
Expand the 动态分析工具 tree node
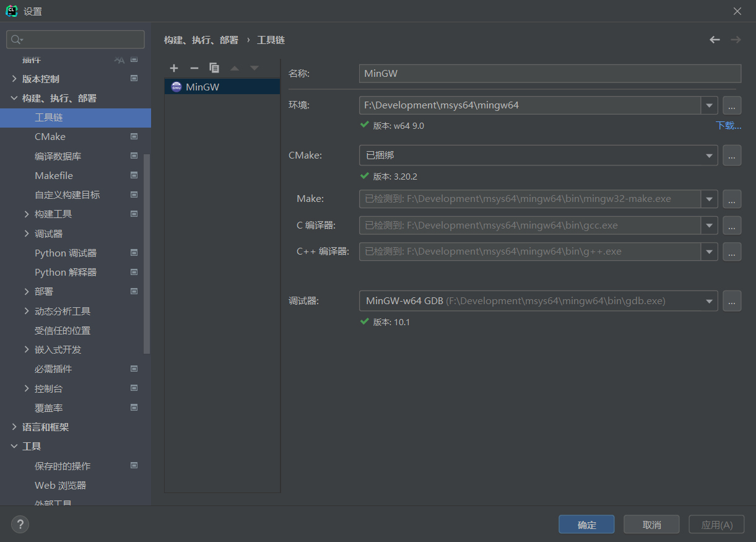coord(27,311)
